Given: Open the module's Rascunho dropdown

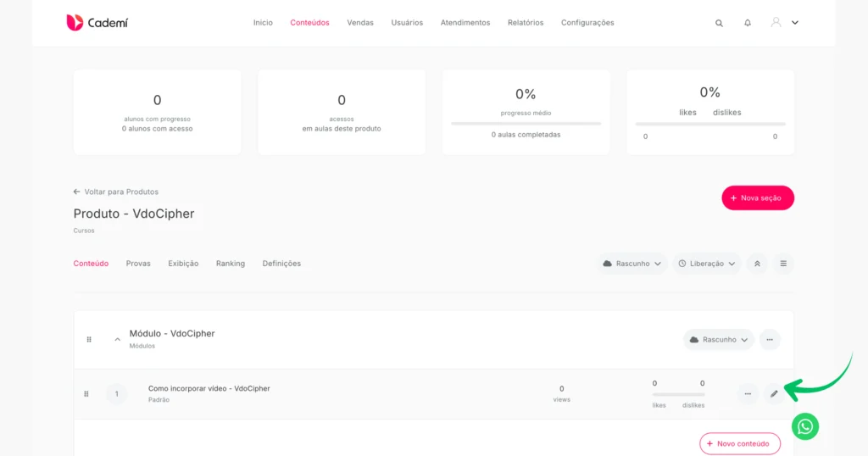Looking at the screenshot, I should (x=719, y=340).
